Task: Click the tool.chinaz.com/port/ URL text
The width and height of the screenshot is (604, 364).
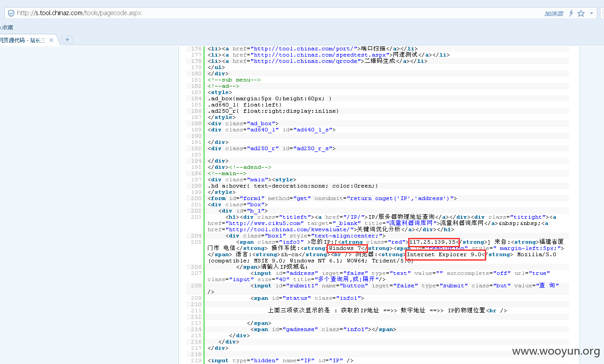Action: point(304,49)
